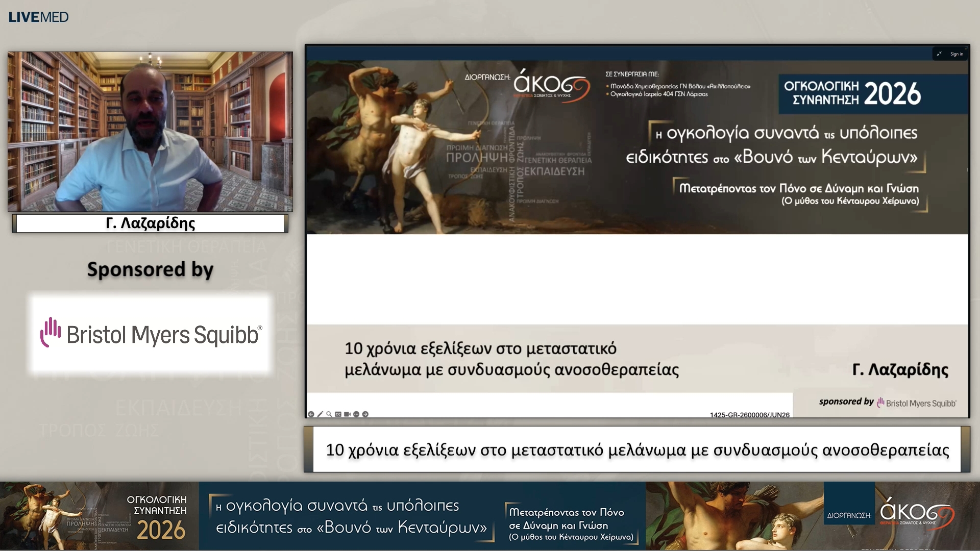Advance to next slide with right arrow
The height and width of the screenshot is (551, 980).
pos(365,414)
